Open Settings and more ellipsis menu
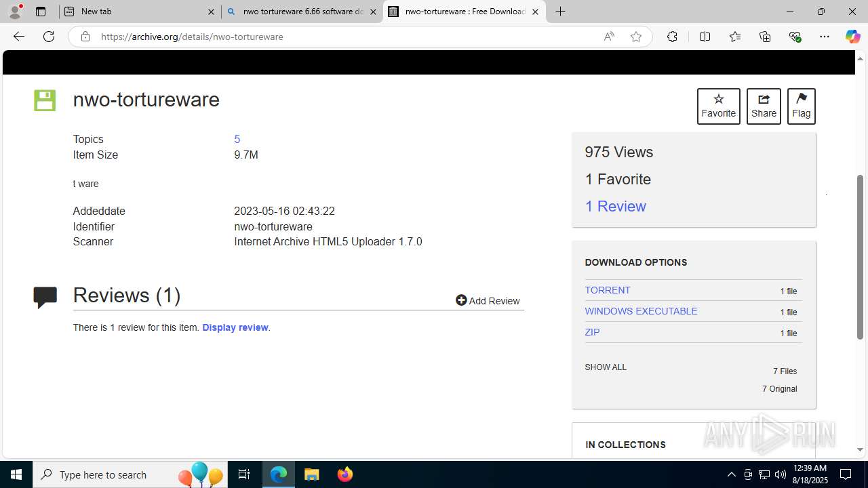Viewport: 868px width, 488px height. [825, 37]
